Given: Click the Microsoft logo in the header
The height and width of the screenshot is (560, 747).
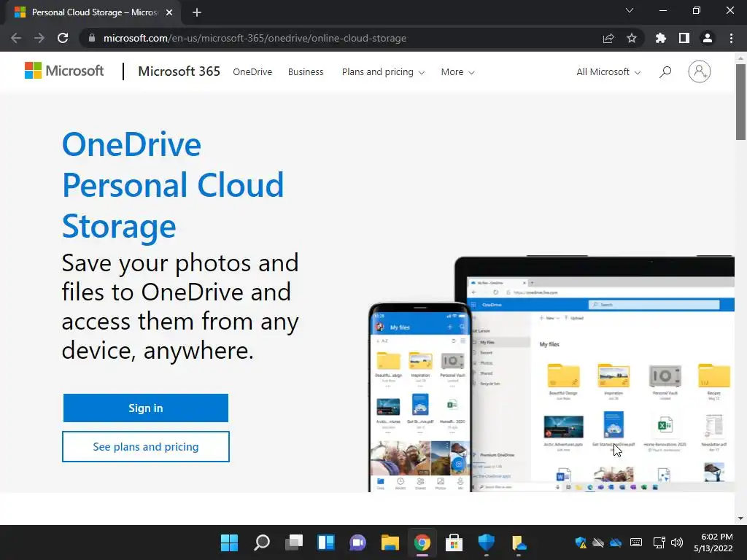Looking at the screenshot, I should 64,71.
